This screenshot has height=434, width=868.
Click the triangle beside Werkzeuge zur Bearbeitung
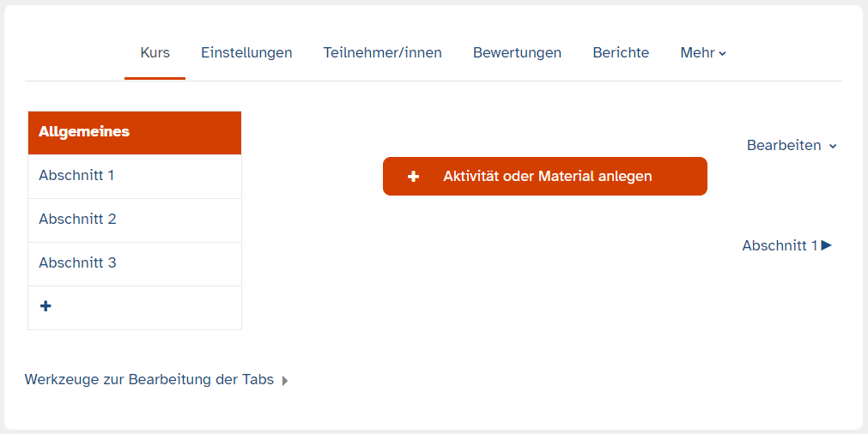pos(285,380)
